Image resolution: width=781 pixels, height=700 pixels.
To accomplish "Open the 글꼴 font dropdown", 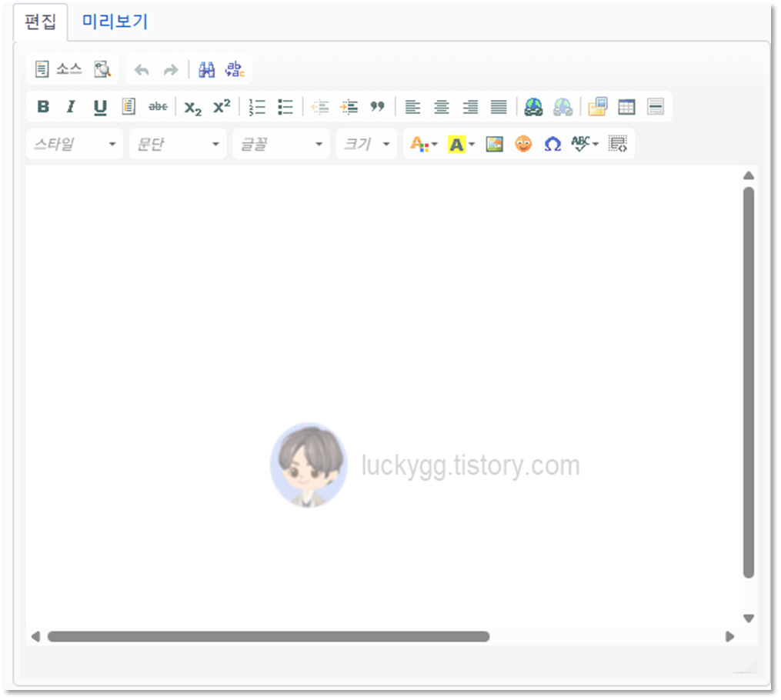I will 281,144.
